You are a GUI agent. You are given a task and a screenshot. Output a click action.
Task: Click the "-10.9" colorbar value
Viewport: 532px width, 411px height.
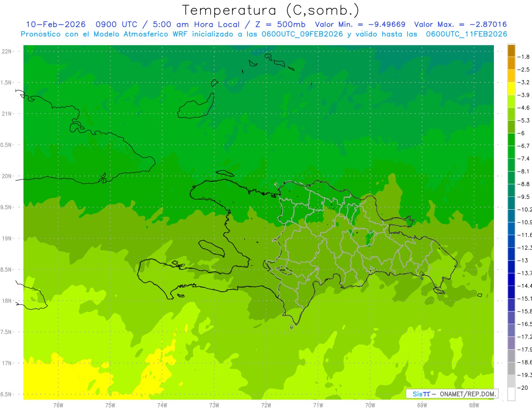pyautogui.click(x=525, y=222)
